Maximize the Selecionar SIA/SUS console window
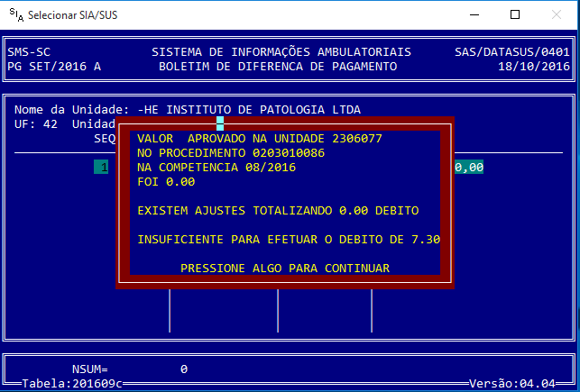Viewport: 580px width, 392px height. 514,15
